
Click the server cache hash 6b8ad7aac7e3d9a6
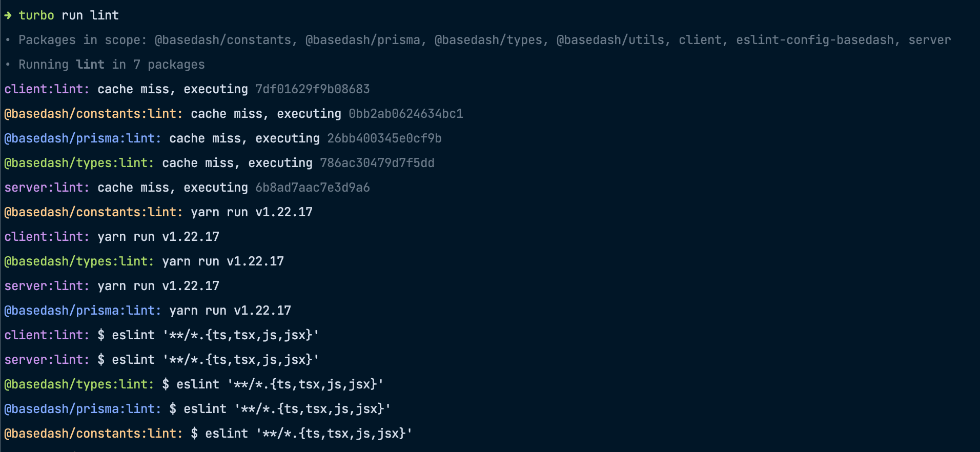tap(312, 188)
